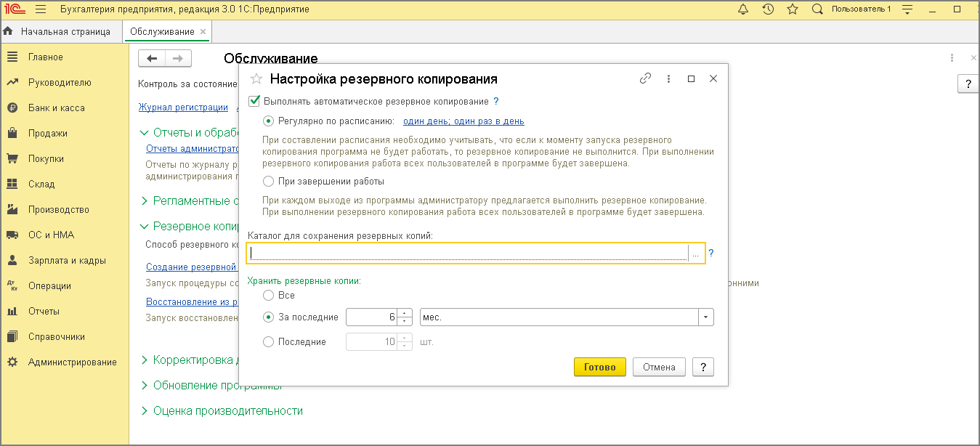Viewport: 980px width, 446px height.
Task: Click the Справочники books icon
Action: point(12,336)
